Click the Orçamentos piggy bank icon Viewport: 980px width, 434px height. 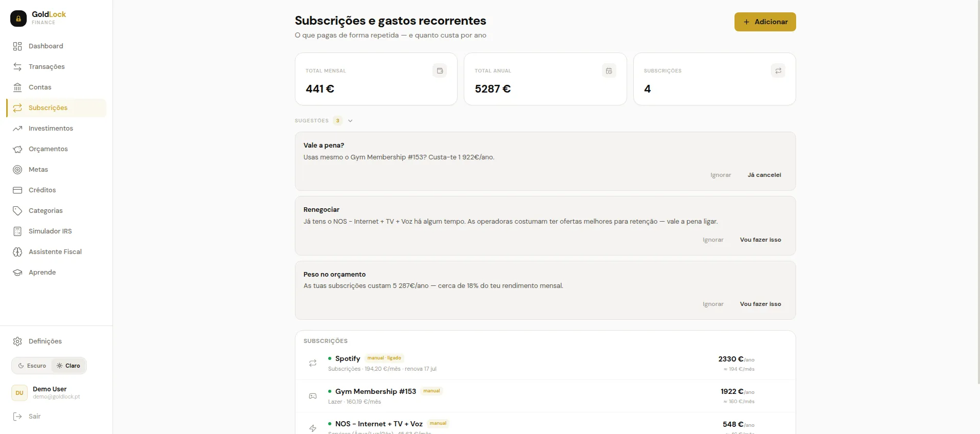point(17,149)
